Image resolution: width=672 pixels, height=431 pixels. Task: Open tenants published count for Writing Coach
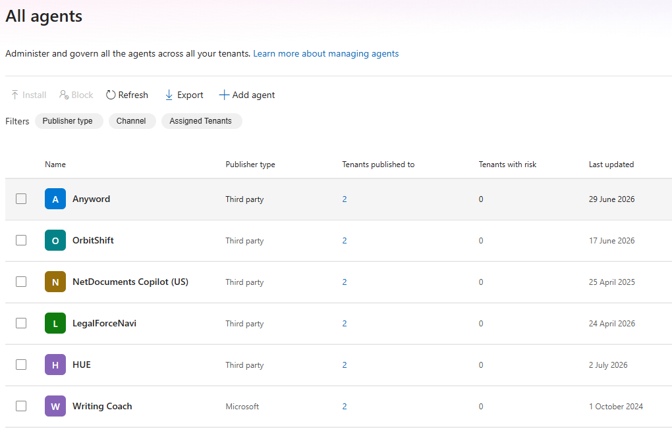(345, 407)
